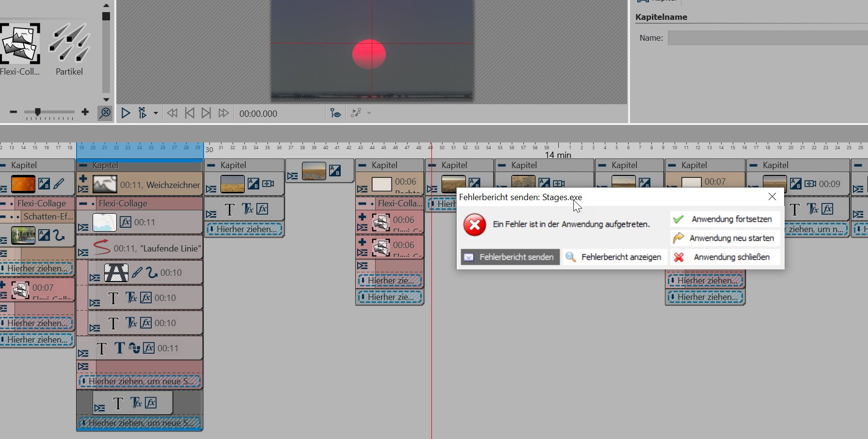The width and height of the screenshot is (868, 439).
Task: Click the rewind double-arrow button
Action: (172, 113)
